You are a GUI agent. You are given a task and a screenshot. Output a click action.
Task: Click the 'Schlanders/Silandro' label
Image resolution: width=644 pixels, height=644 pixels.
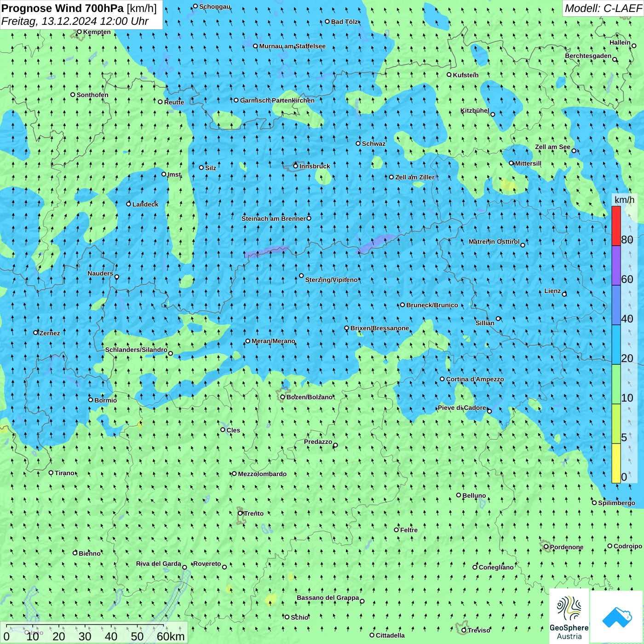pos(136,350)
